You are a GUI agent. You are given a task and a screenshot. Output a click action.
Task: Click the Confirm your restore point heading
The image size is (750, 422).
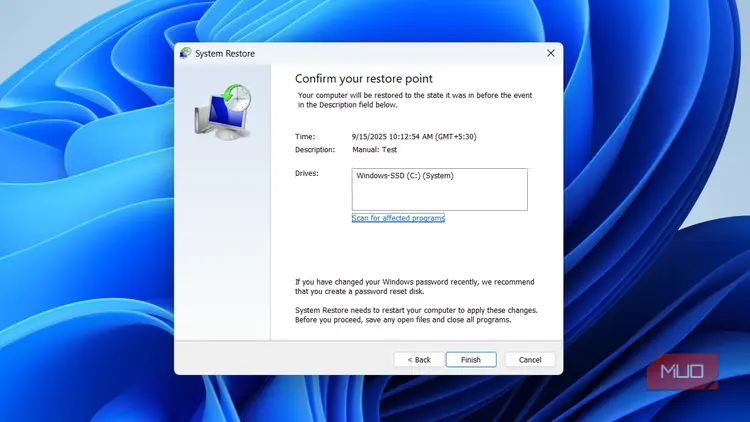click(364, 78)
